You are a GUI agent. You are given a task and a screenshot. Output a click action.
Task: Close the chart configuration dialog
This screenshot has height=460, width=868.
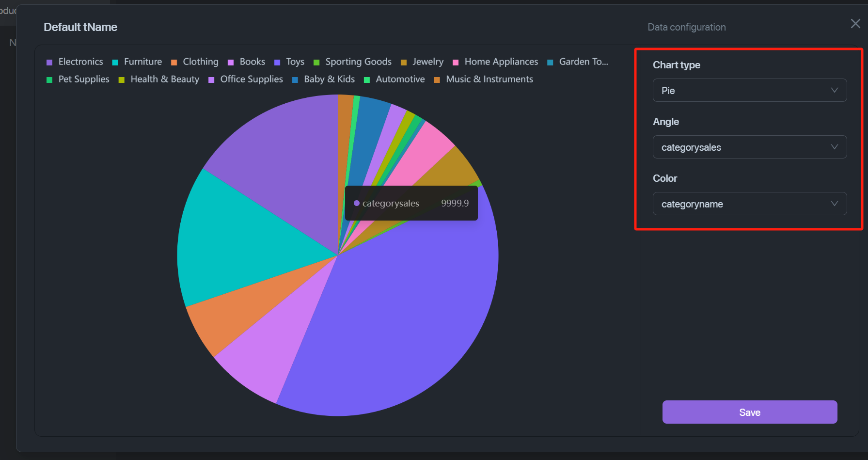(855, 24)
